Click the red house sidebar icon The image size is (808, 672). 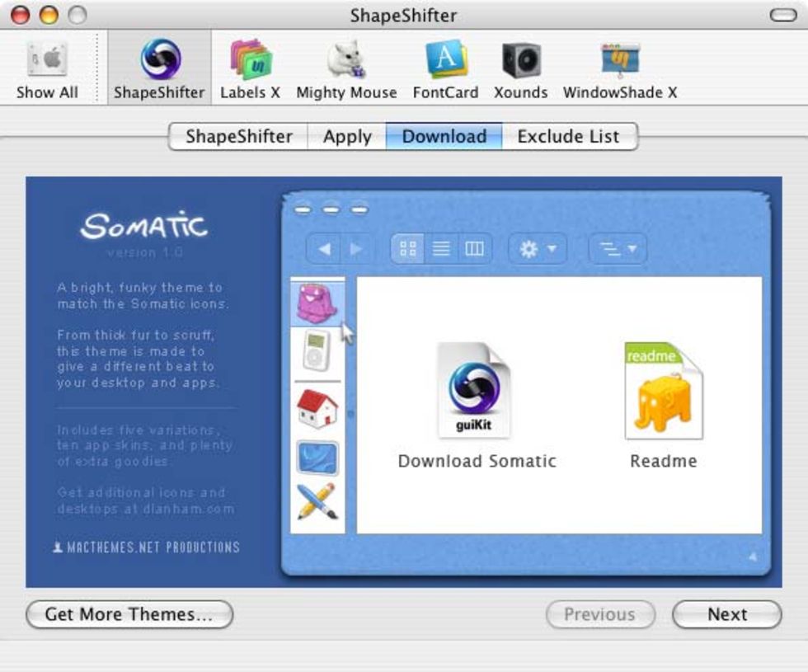[317, 409]
